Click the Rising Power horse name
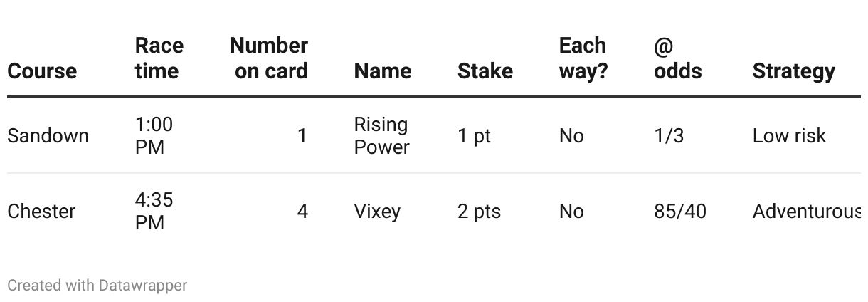Viewport: 868px width, 302px height. coord(382,136)
